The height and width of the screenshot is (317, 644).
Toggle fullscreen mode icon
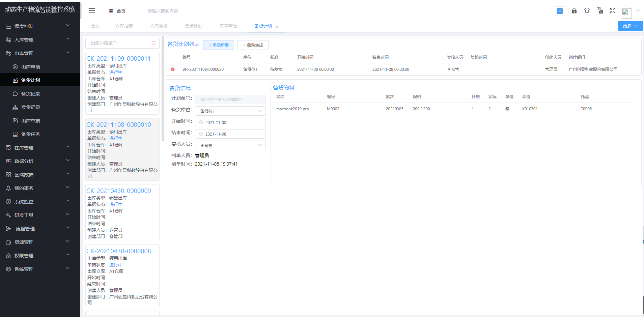point(613,11)
